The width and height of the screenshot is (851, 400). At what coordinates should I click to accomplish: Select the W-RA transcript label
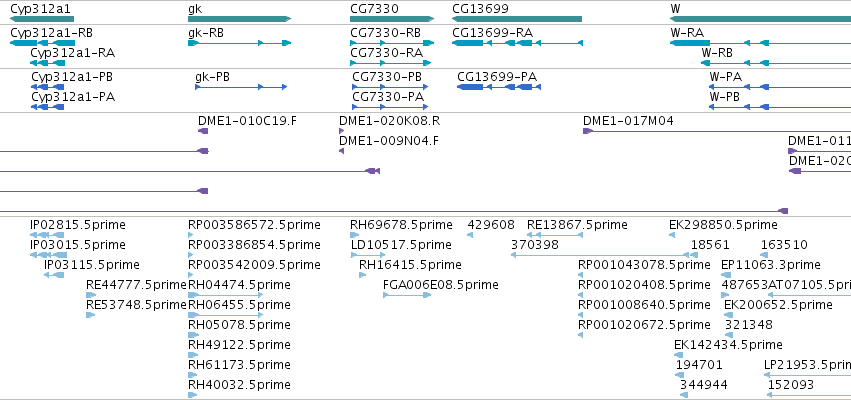687,33
